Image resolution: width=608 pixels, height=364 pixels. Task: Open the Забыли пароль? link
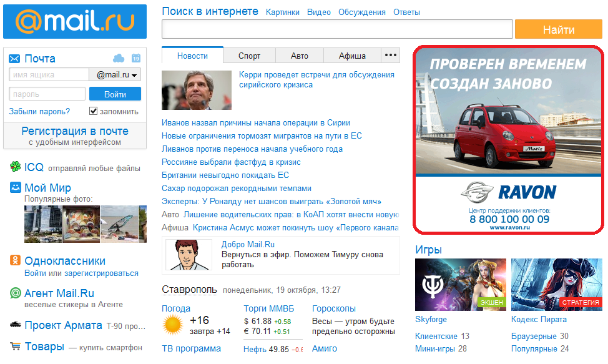point(39,111)
